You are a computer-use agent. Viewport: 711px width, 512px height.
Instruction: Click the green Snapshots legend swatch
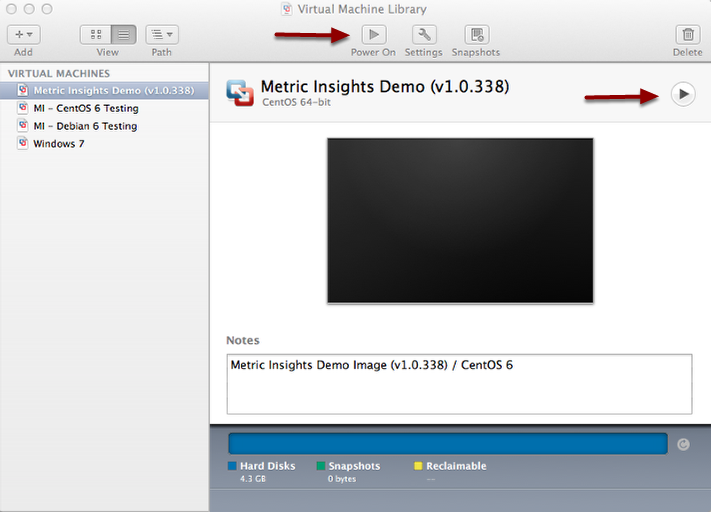click(x=321, y=466)
